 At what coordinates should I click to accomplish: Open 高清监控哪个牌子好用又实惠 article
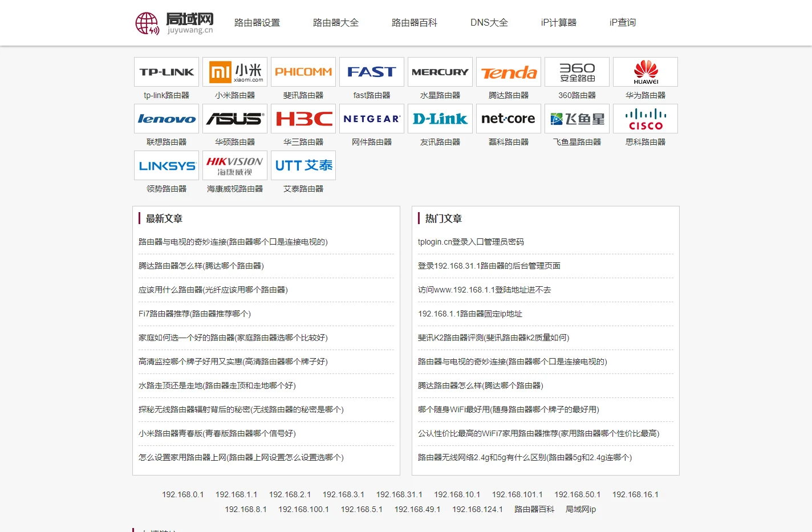tap(233, 362)
